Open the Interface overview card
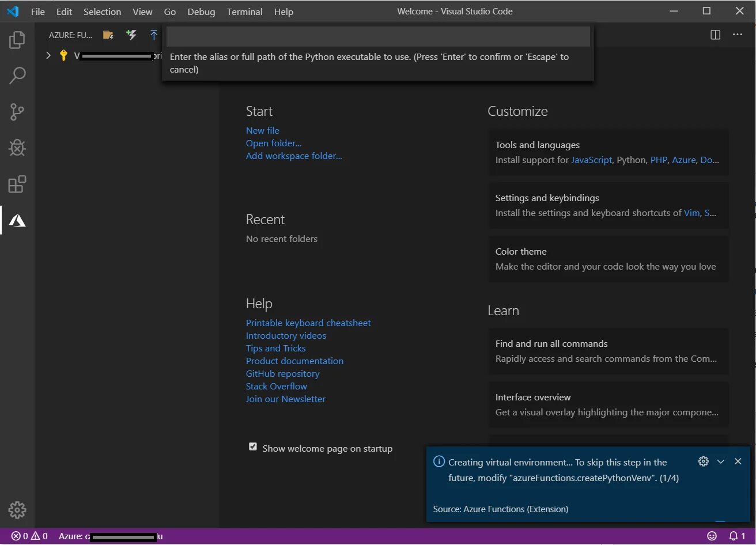This screenshot has height=545, width=756. (608, 404)
